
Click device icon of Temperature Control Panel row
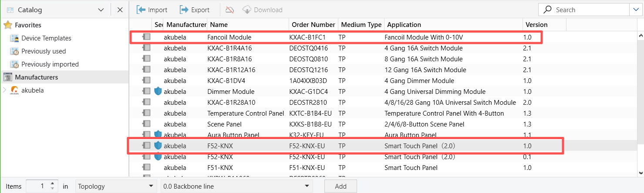point(146,113)
